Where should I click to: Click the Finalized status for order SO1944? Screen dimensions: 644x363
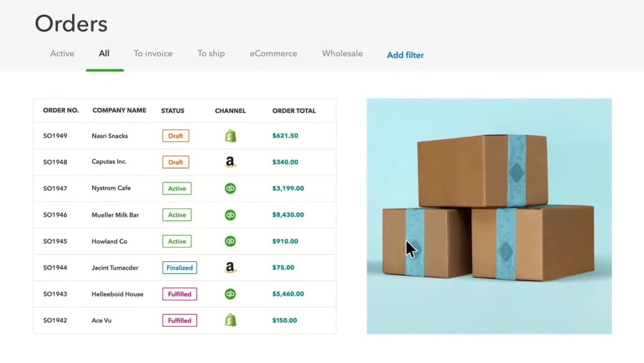[180, 268]
